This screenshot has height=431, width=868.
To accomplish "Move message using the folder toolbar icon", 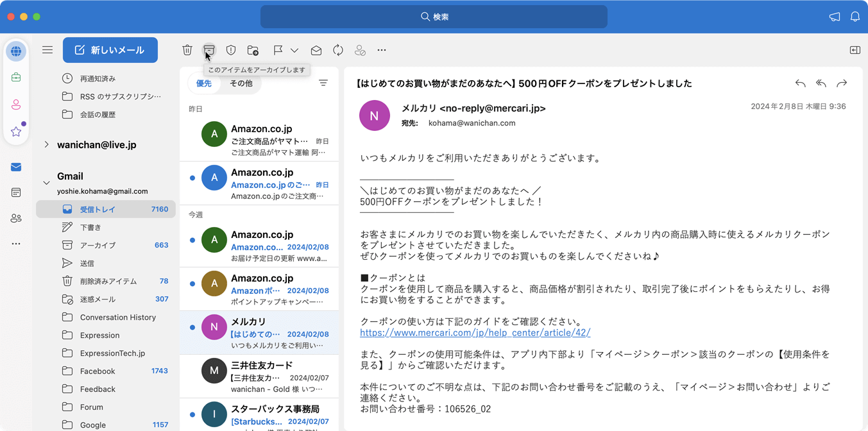I will tap(253, 50).
